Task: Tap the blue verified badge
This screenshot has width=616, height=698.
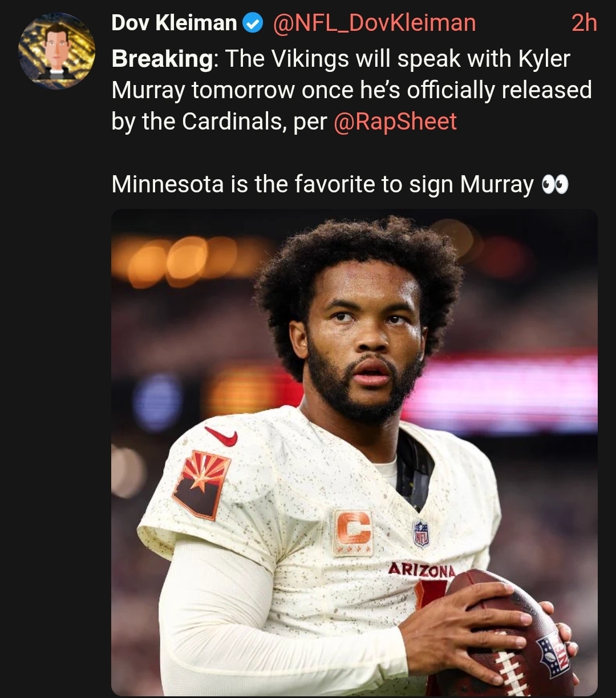Action: click(253, 23)
